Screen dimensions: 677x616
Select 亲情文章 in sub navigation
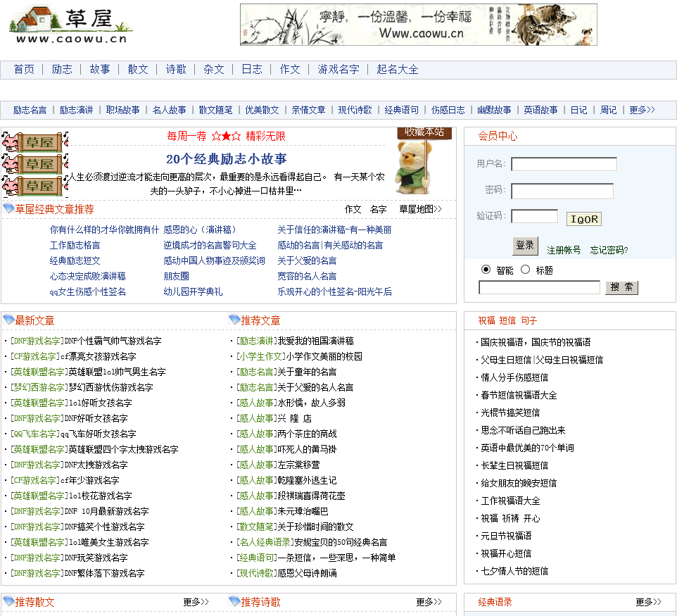point(309,110)
